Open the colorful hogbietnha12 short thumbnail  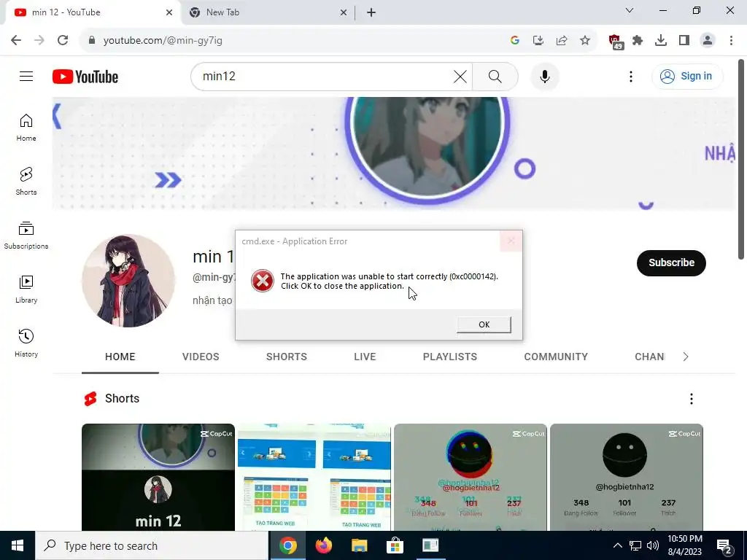point(471,477)
